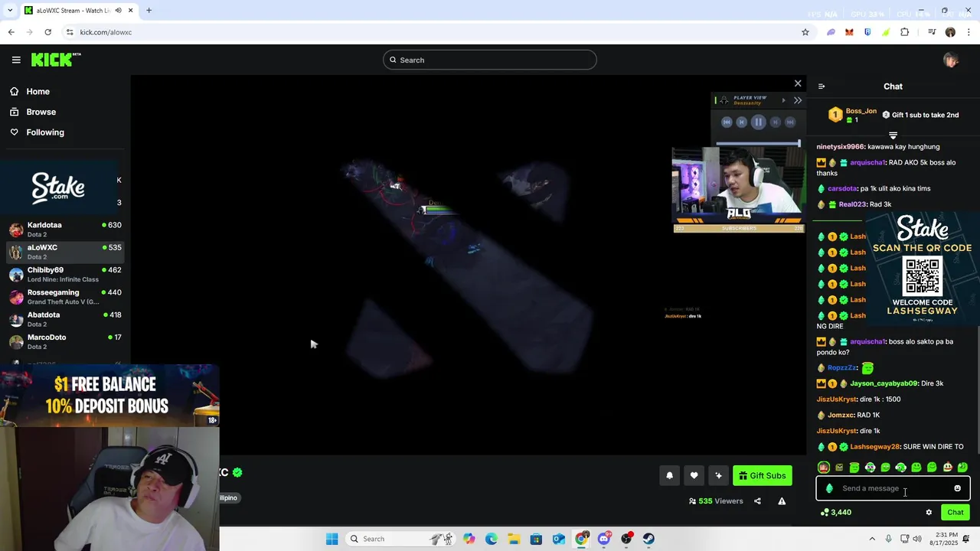Viewport: 980px width, 551px height.
Task: Open Jomzxc username in chat
Action: pos(841,415)
